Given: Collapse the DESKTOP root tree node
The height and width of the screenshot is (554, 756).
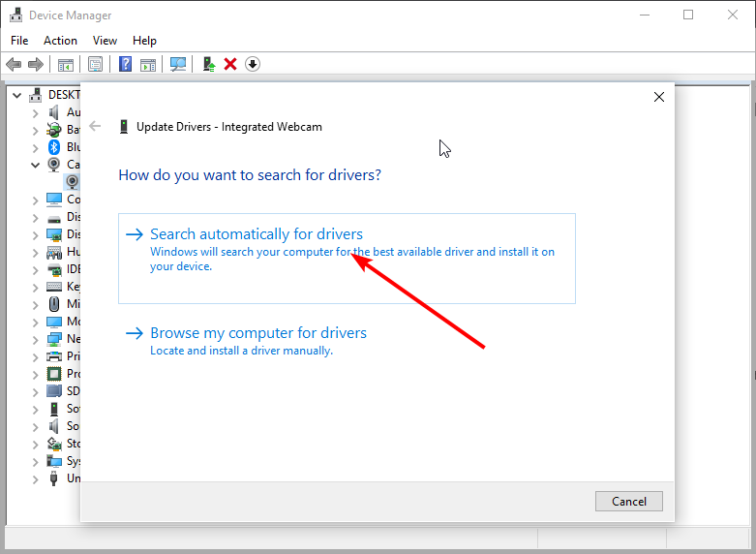Looking at the screenshot, I should pyautogui.click(x=17, y=95).
